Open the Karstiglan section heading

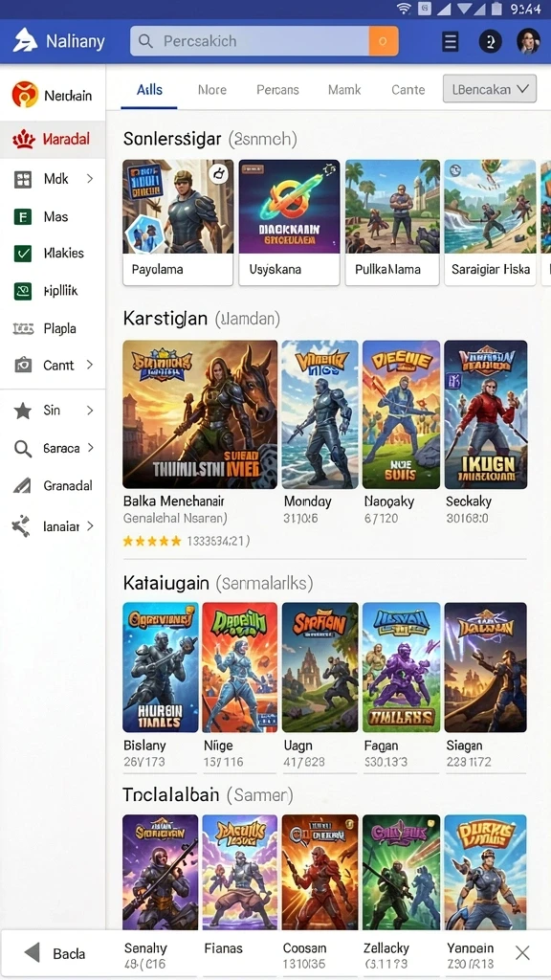pyautogui.click(x=165, y=318)
